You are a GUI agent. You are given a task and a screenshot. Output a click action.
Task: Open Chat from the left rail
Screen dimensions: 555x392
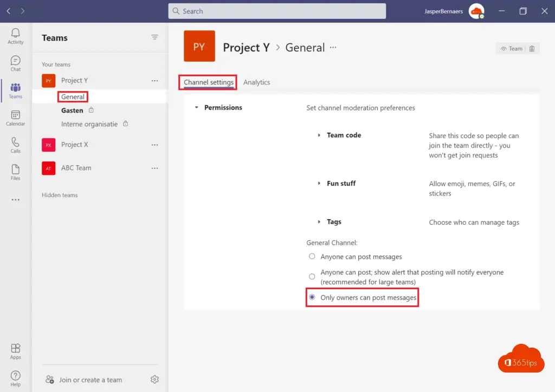pos(15,63)
